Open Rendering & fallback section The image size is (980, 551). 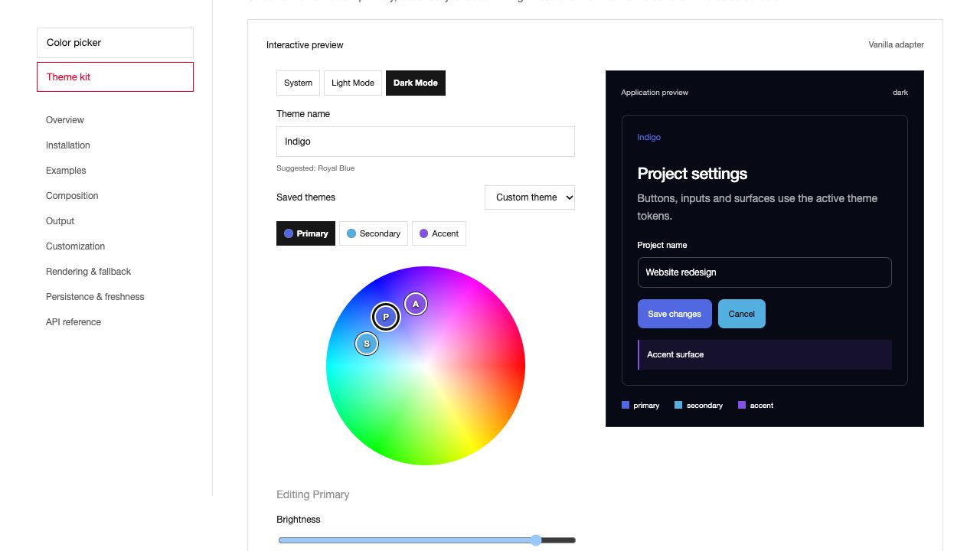(x=88, y=272)
